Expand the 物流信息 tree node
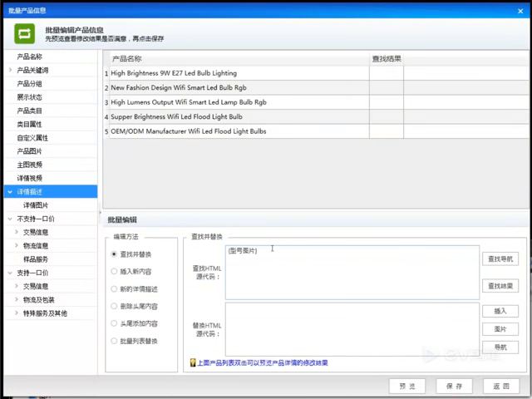The width and height of the screenshot is (532, 399). (x=17, y=245)
